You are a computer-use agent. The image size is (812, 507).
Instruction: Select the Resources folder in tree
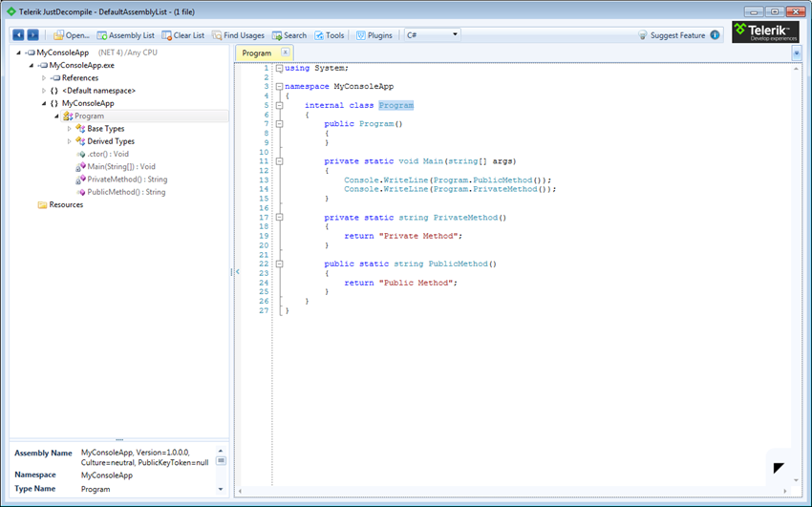point(65,205)
